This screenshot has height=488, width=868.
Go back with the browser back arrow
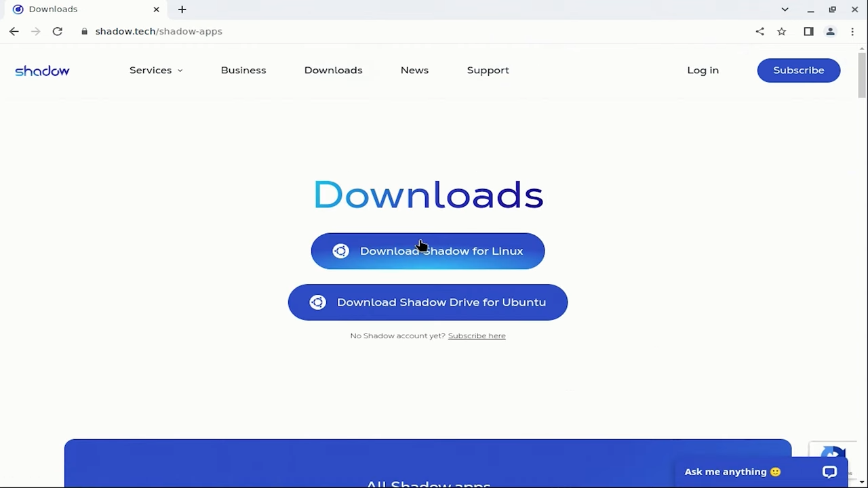(14, 31)
